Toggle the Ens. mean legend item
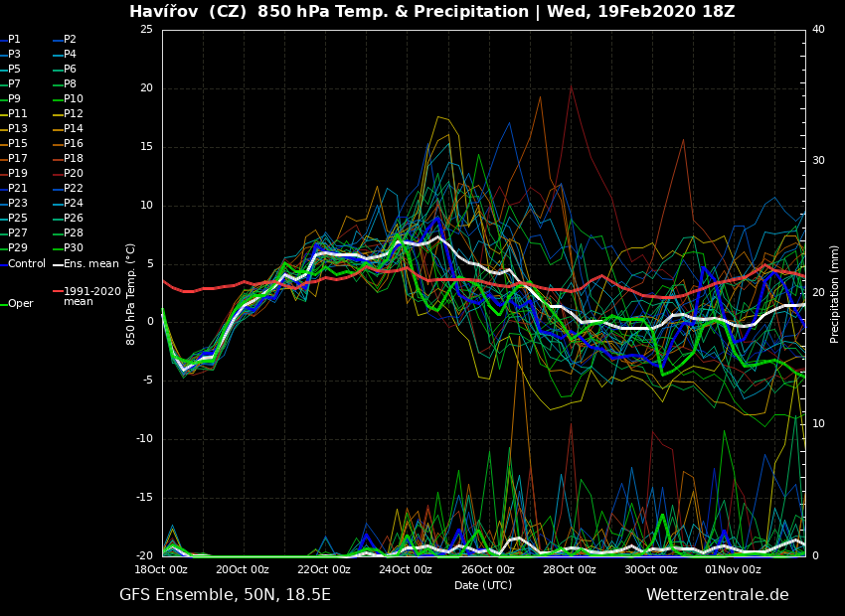The width and height of the screenshot is (845, 616). 90,264
